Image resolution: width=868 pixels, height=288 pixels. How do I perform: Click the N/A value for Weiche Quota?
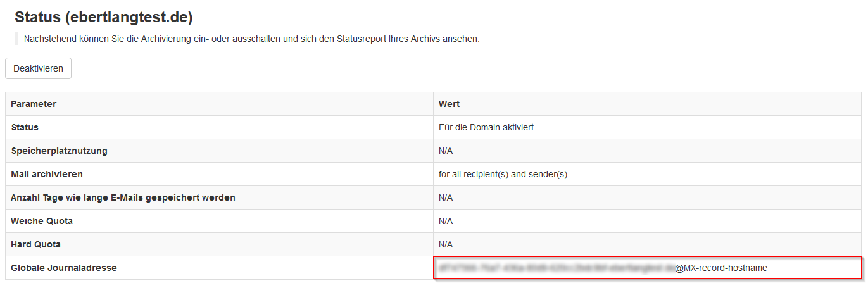tap(446, 221)
